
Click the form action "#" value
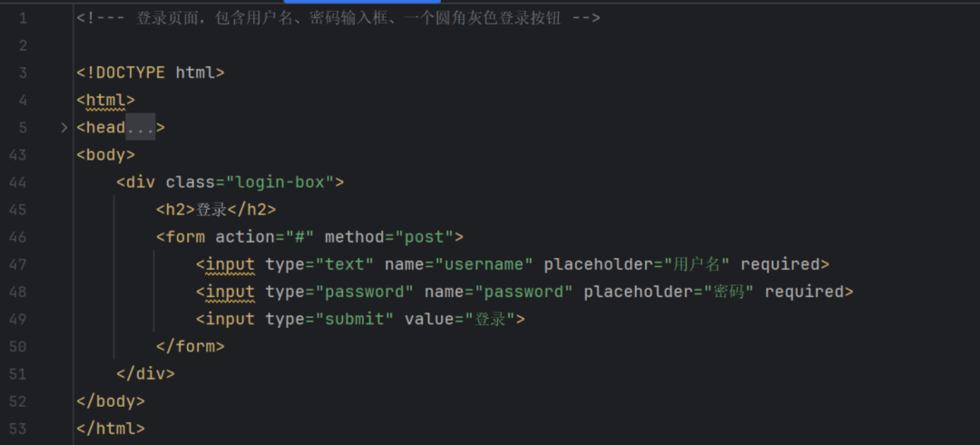300,237
